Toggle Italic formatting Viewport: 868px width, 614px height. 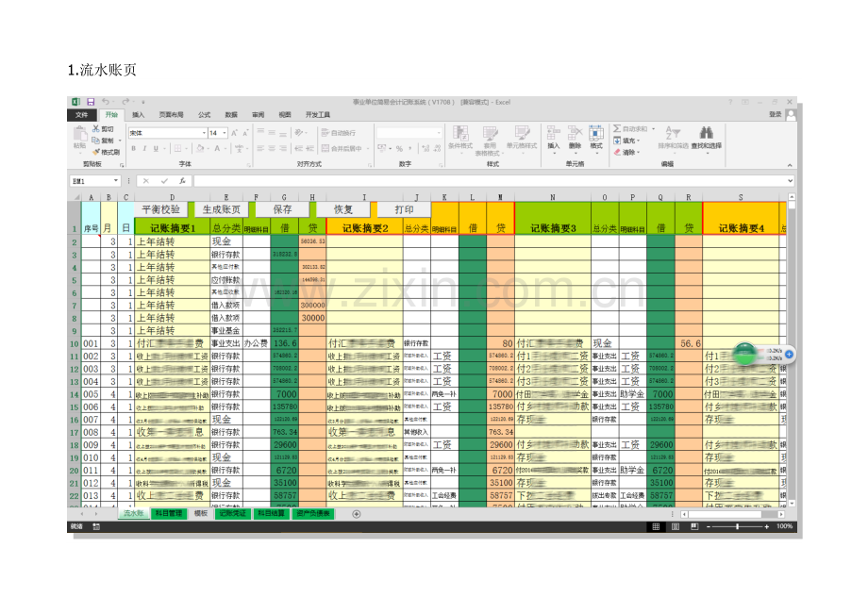(x=144, y=148)
